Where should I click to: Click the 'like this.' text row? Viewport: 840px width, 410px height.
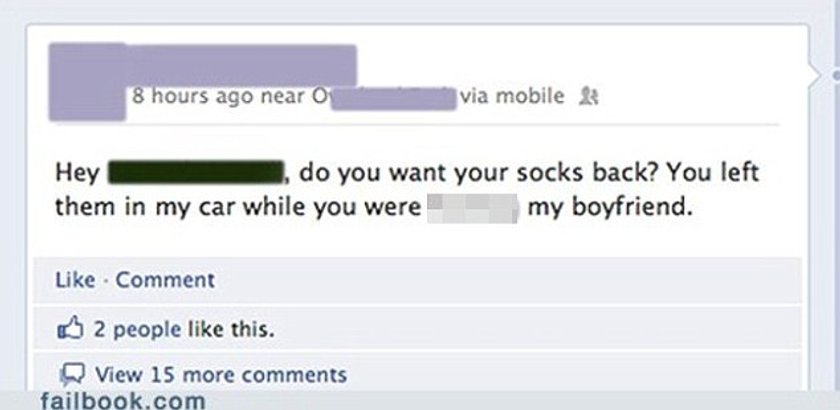[x=230, y=329]
